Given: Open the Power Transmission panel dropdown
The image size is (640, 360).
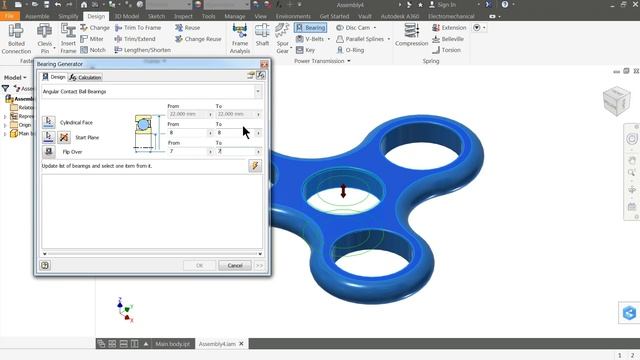Looking at the screenshot, I should click(349, 61).
